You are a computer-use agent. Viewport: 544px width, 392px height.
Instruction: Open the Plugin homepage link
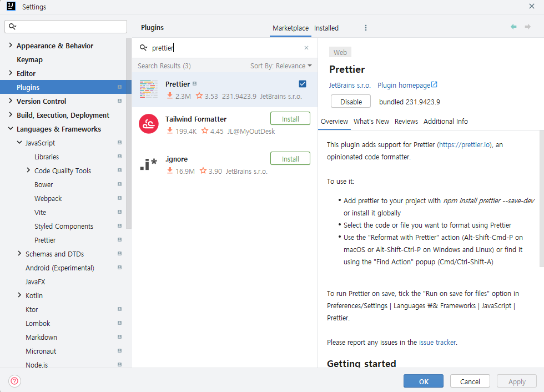[404, 86]
